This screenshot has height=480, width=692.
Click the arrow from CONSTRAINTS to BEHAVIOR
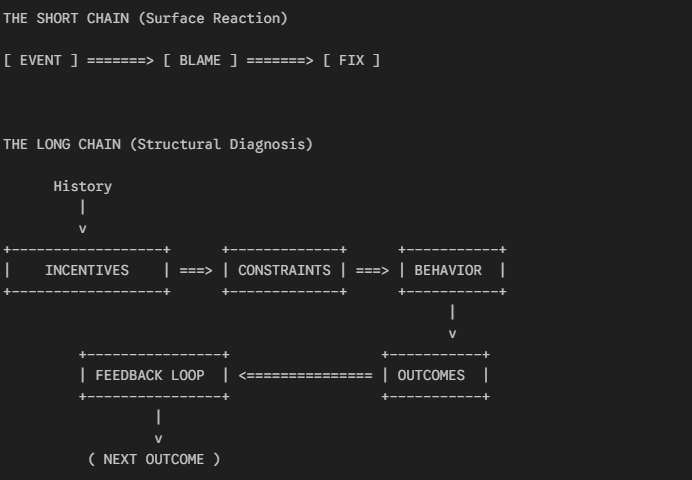(373, 270)
